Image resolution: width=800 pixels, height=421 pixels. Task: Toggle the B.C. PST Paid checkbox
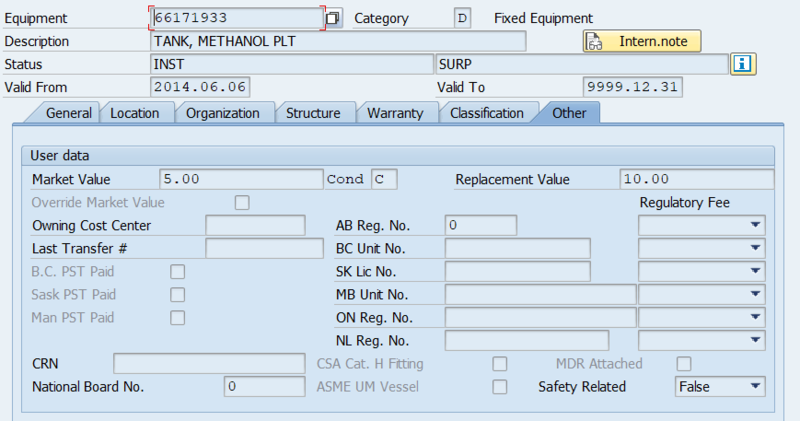[178, 271]
